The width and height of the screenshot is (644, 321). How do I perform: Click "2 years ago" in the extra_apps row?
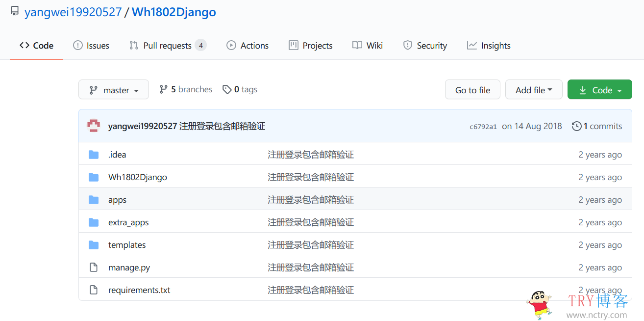(x=600, y=222)
